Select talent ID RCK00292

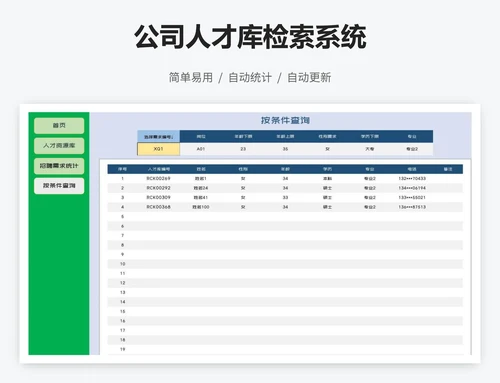[159, 188]
